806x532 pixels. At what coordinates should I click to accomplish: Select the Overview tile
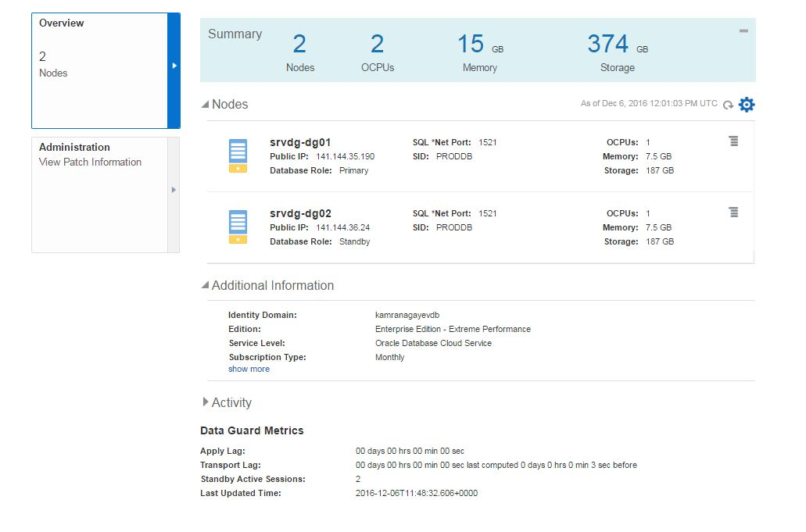[x=99, y=70]
